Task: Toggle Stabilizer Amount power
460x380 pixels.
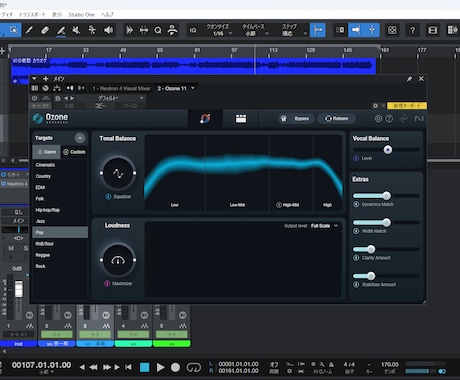Action: 356,284
